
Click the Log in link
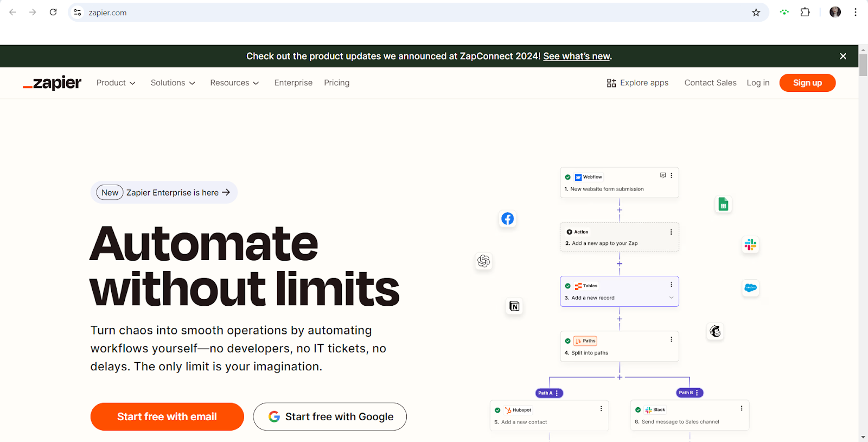758,83
